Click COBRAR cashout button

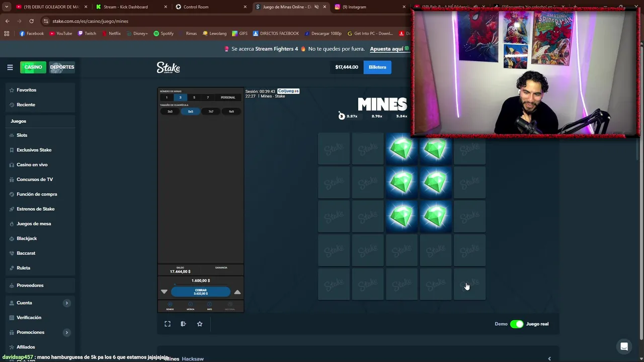[x=201, y=292]
